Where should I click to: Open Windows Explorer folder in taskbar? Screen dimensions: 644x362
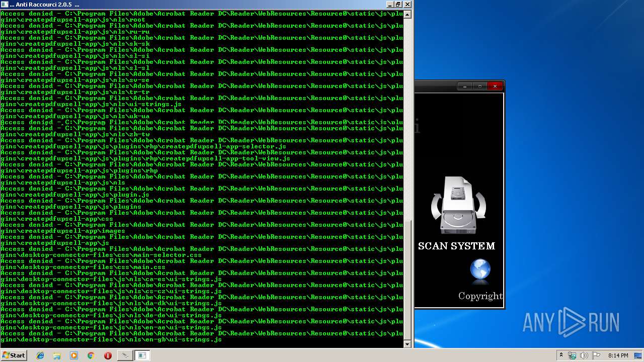coord(57,355)
